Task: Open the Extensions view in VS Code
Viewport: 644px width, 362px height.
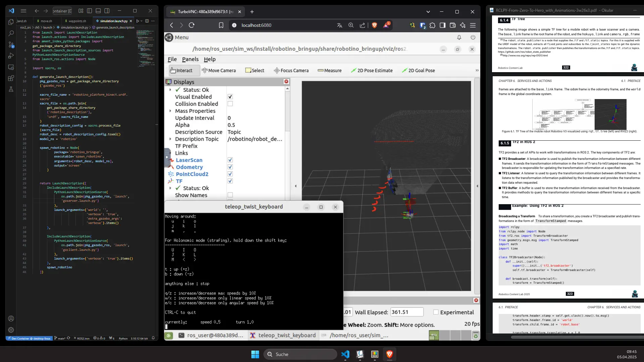Action: point(11,78)
